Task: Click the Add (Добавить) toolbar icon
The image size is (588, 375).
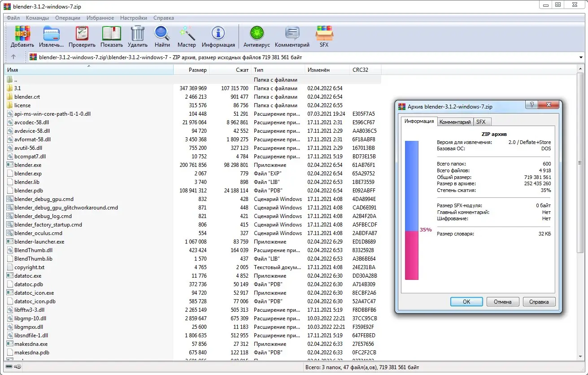Action: (22, 37)
